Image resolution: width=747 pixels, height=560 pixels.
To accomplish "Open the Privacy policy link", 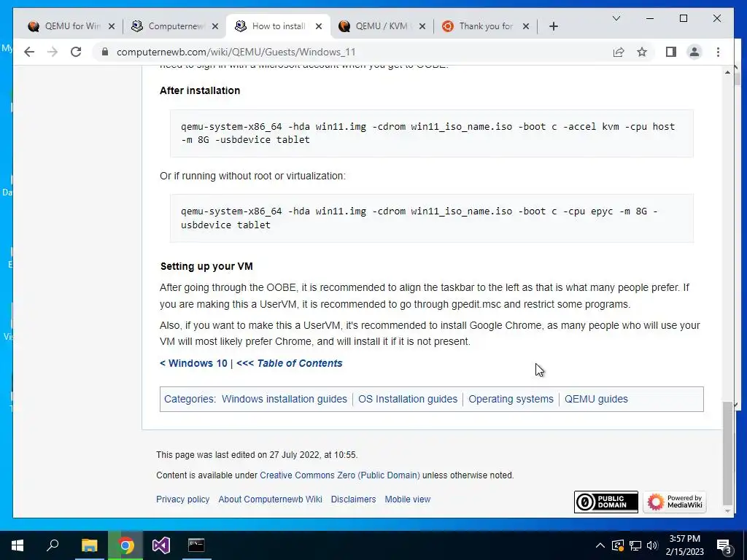I will pyautogui.click(x=183, y=499).
